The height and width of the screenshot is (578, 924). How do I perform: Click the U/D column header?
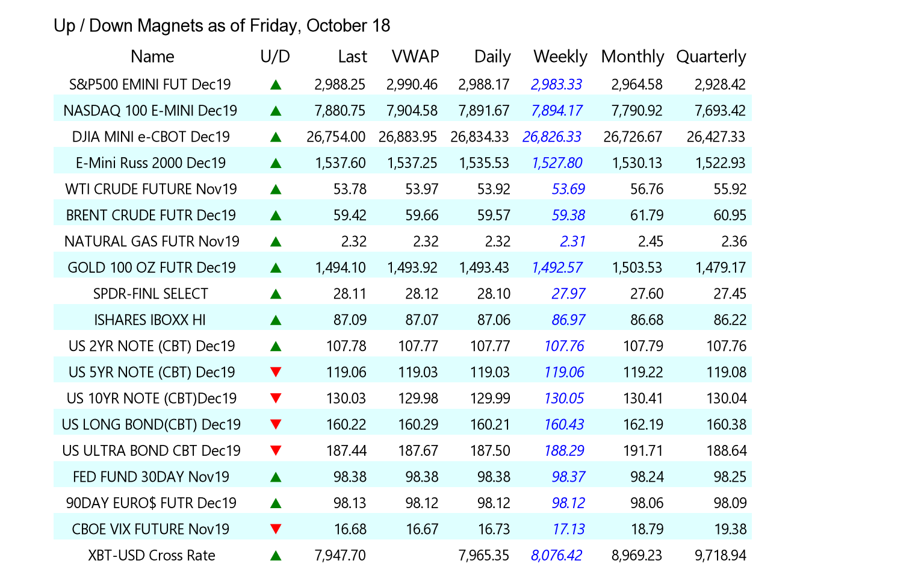pos(275,57)
